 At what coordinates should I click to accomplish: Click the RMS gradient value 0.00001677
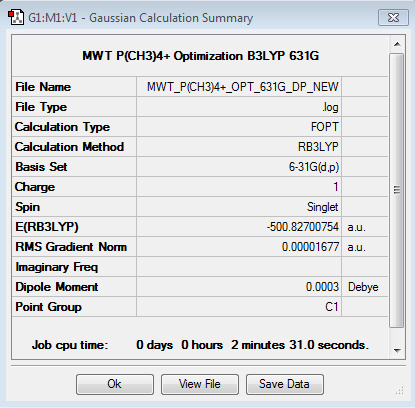pyautogui.click(x=310, y=247)
